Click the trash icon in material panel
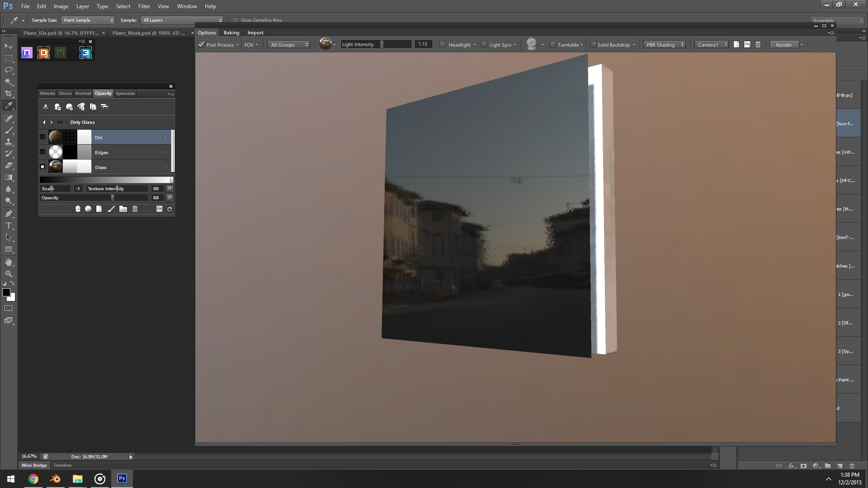This screenshot has width=868, height=488. click(x=135, y=209)
